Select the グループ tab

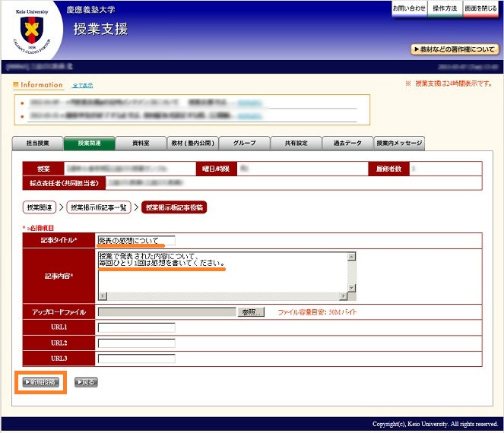click(244, 143)
